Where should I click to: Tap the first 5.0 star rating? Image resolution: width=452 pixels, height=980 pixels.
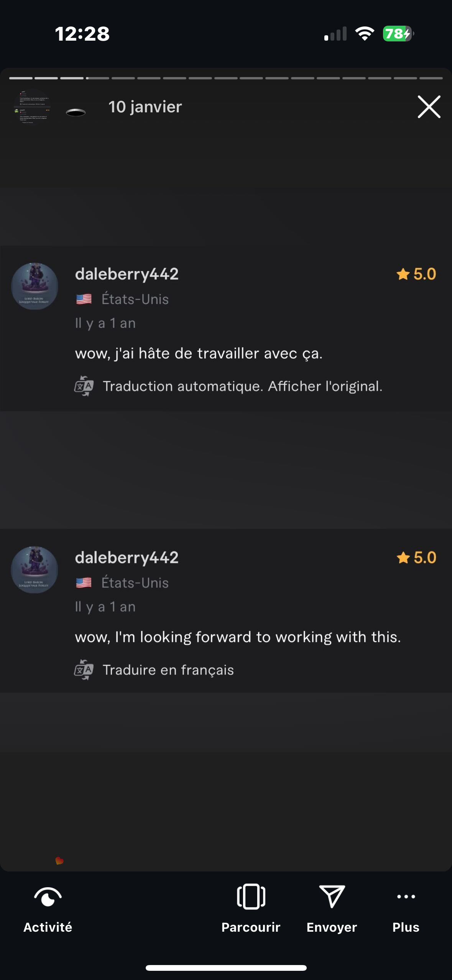coord(416,274)
